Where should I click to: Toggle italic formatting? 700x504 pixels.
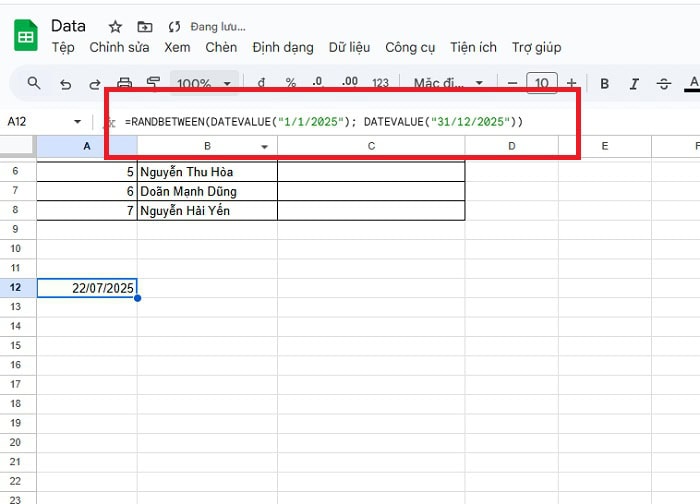click(x=634, y=83)
